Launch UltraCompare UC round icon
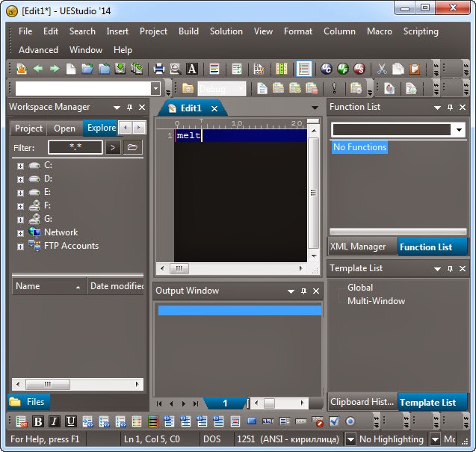 tap(327, 69)
